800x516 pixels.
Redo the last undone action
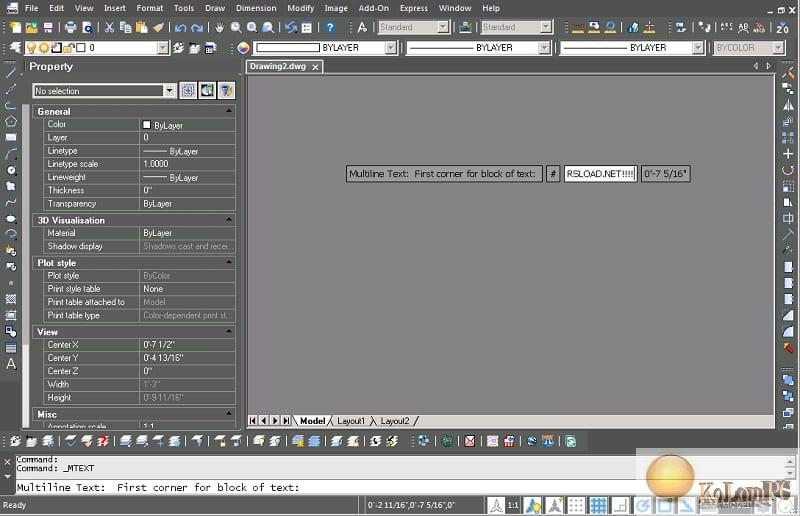tap(197, 27)
